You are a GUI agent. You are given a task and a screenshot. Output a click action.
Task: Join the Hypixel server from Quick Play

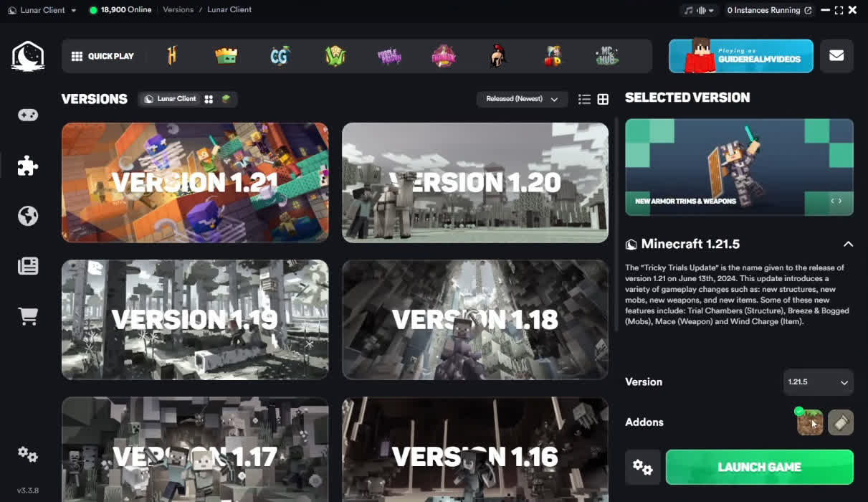pyautogui.click(x=172, y=56)
